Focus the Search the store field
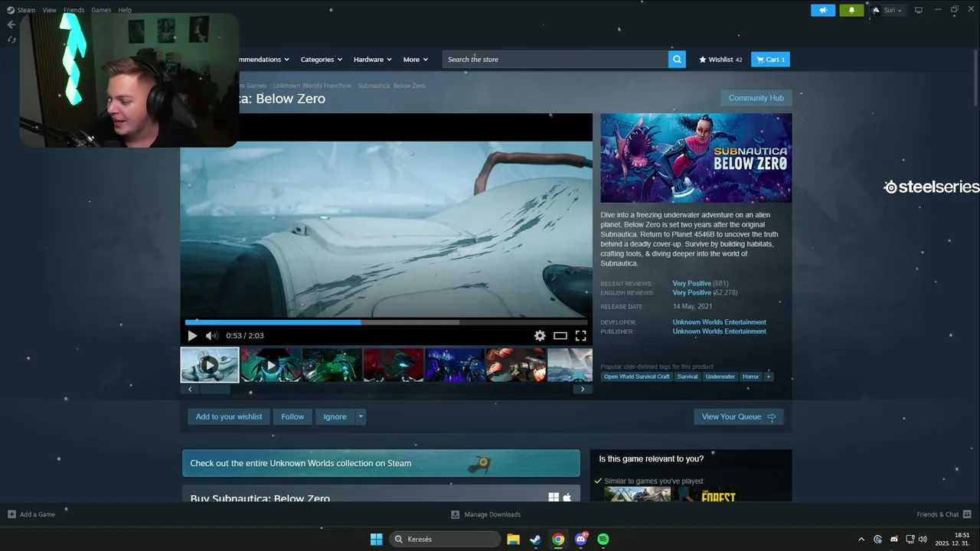Screen dimensions: 980x551 point(555,59)
